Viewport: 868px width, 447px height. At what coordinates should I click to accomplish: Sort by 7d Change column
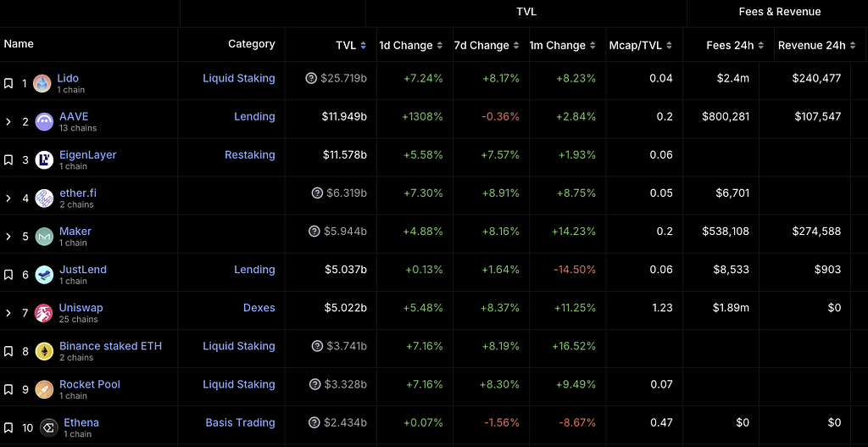point(487,45)
